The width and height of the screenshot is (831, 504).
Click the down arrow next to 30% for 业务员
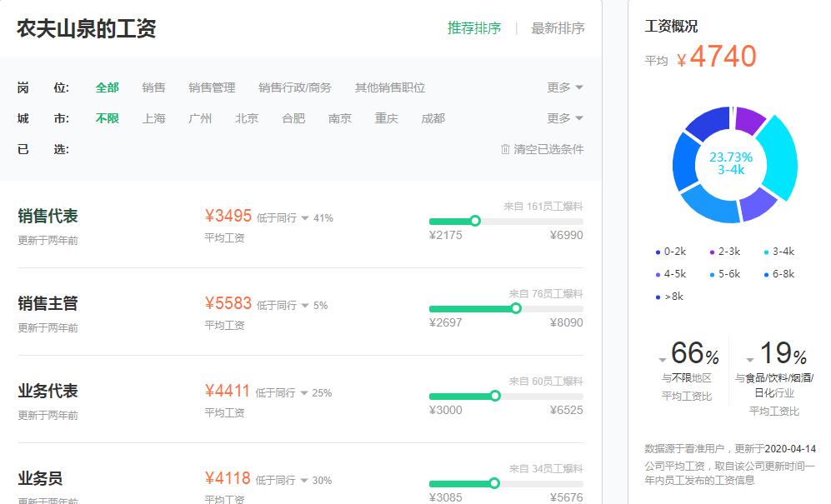click(x=303, y=481)
